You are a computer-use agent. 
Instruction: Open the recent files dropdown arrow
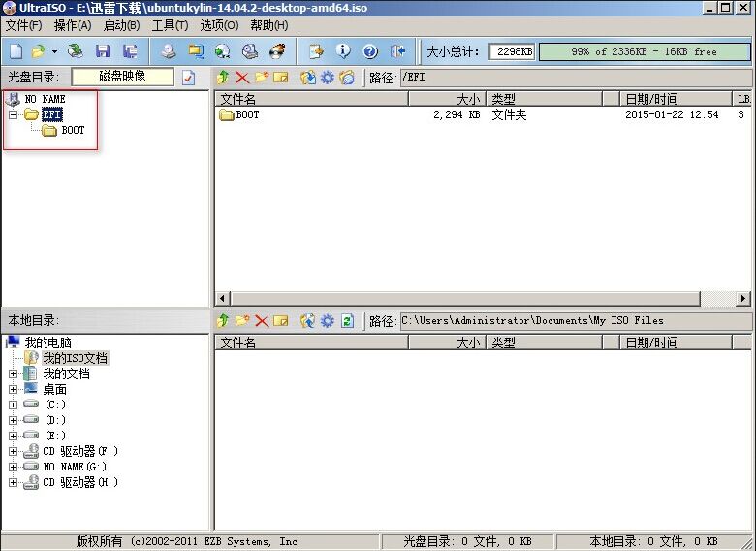[x=54, y=51]
